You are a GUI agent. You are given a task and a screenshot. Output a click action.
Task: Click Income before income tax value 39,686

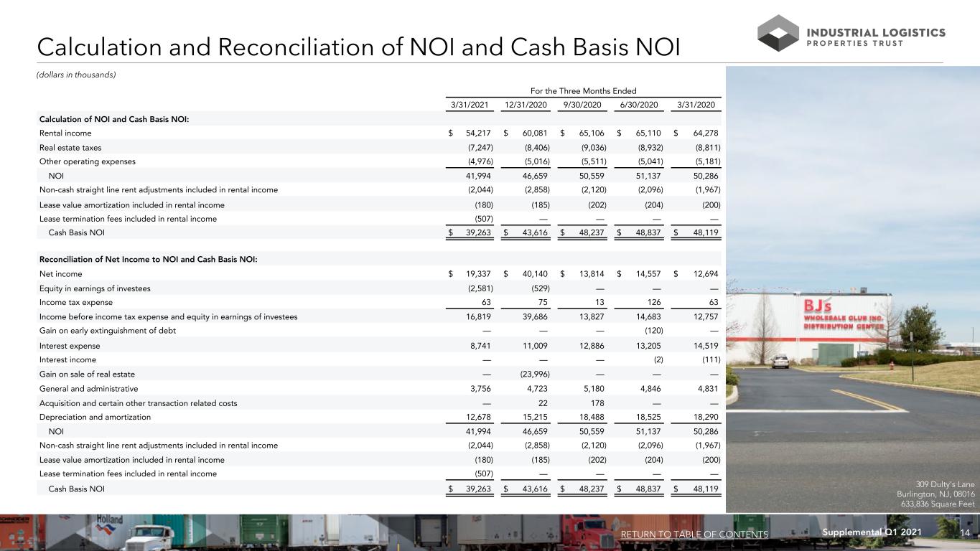(x=533, y=316)
